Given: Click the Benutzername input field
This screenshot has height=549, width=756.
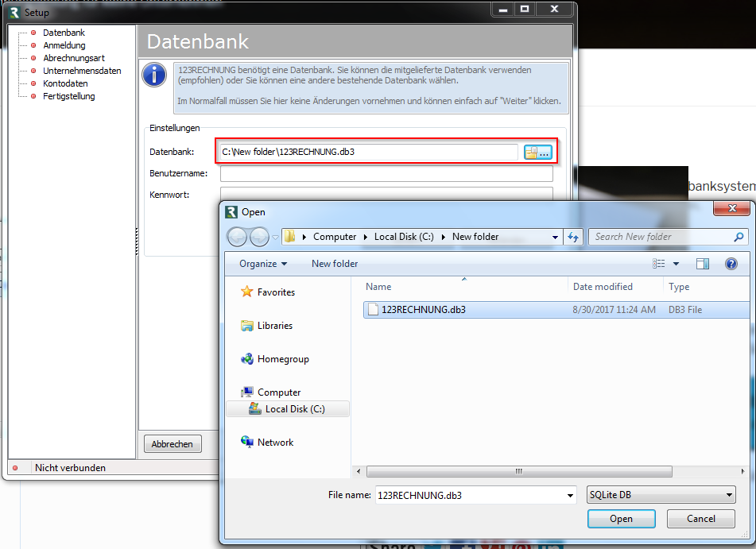Looking at the screenshot, I should pos(386,173).
